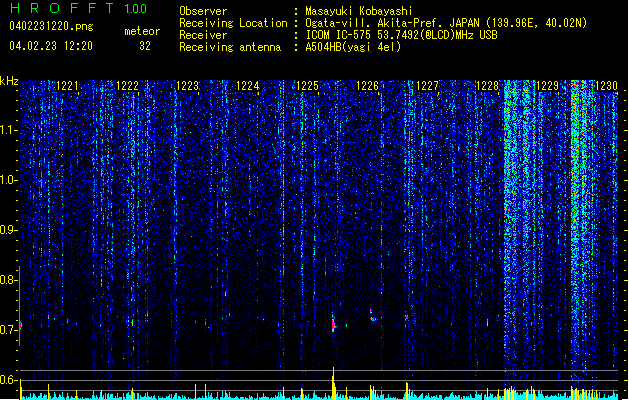This screenshot has height=400, width=629.
Task: Click the date 04.02.23 12:20
Action: click(51, 46)
